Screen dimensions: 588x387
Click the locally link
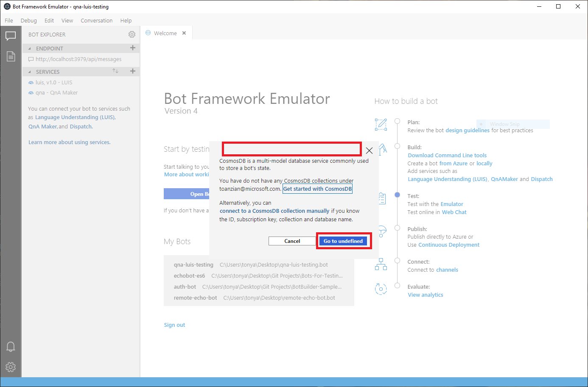(484, 163)
